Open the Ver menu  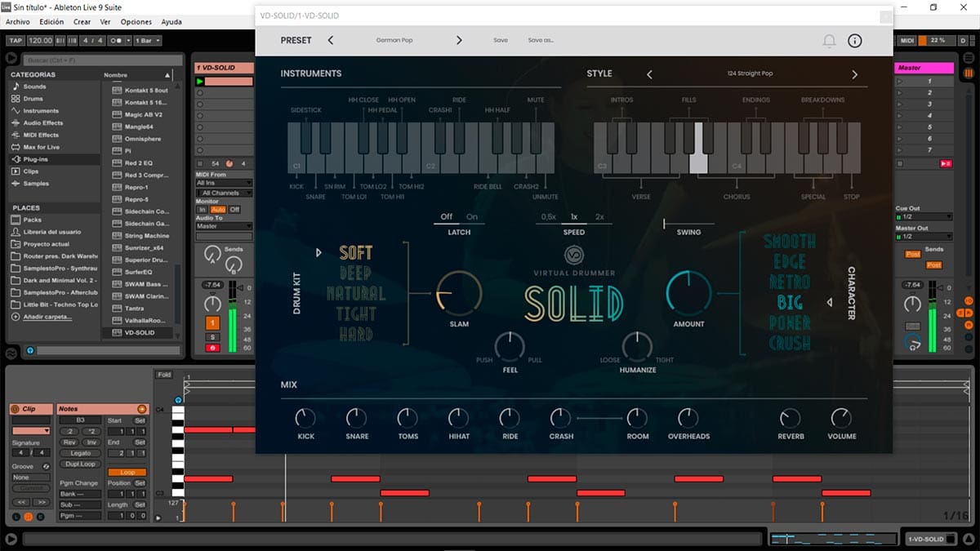click(x=106, y=22)
